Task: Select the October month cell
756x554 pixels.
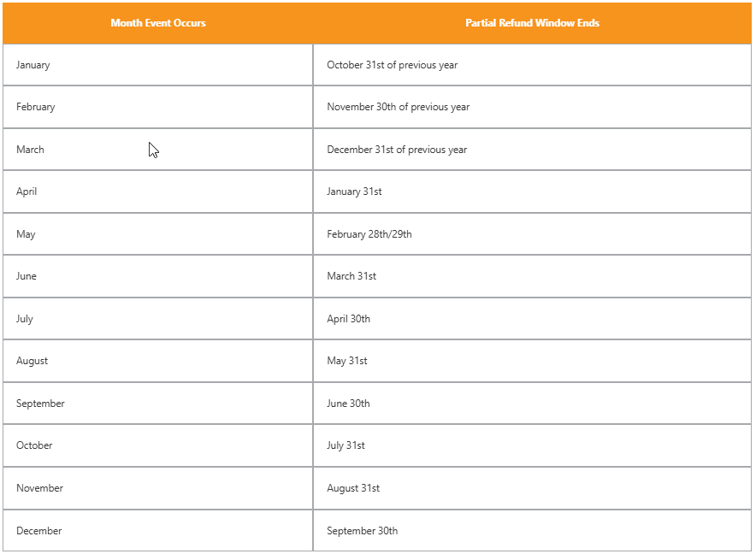Action: (x=157, y=445)
